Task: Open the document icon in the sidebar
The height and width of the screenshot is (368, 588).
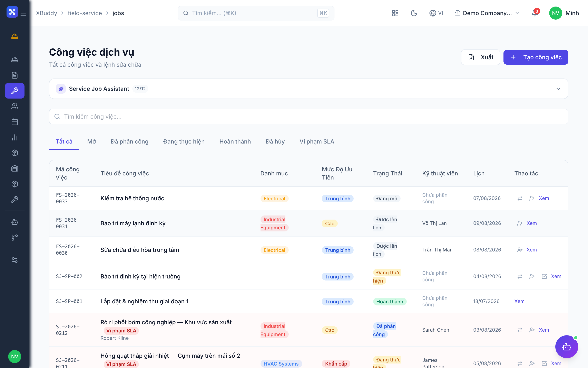Action: point(14,75)
